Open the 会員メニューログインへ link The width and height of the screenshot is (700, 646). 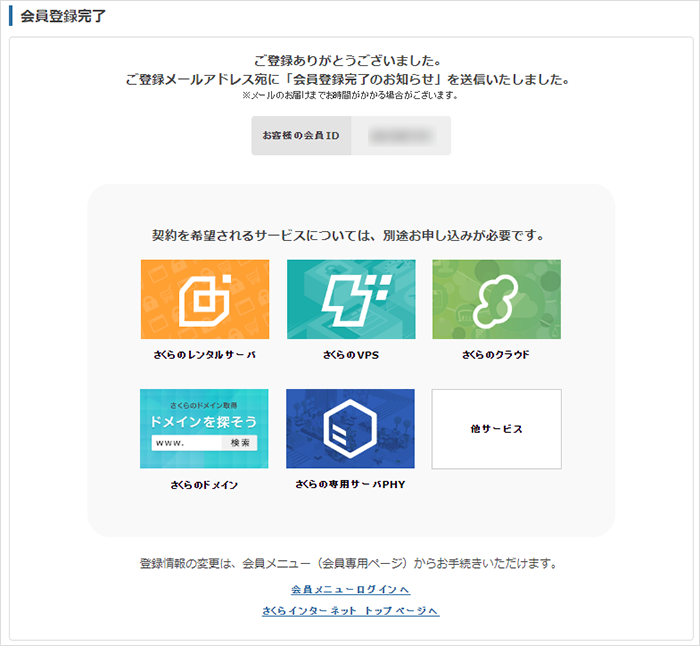click(x=350, y=589)
